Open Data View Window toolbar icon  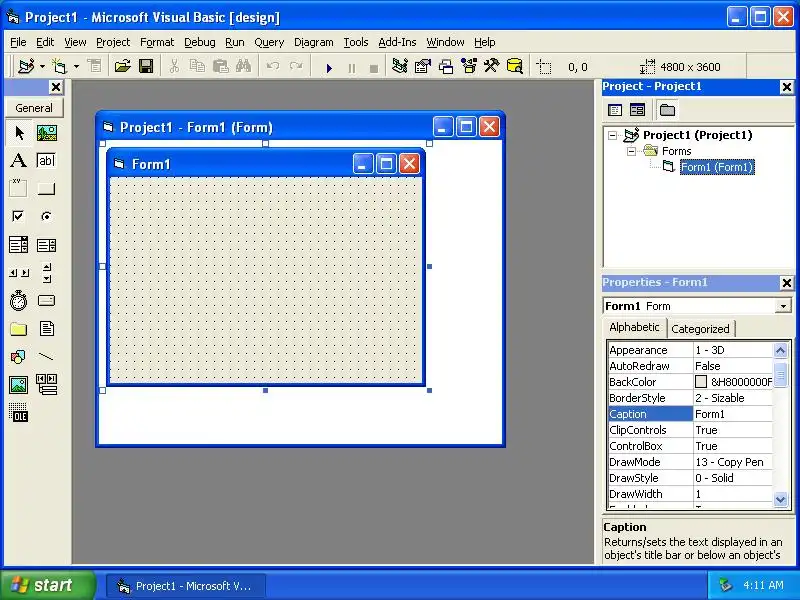(515, 66)
